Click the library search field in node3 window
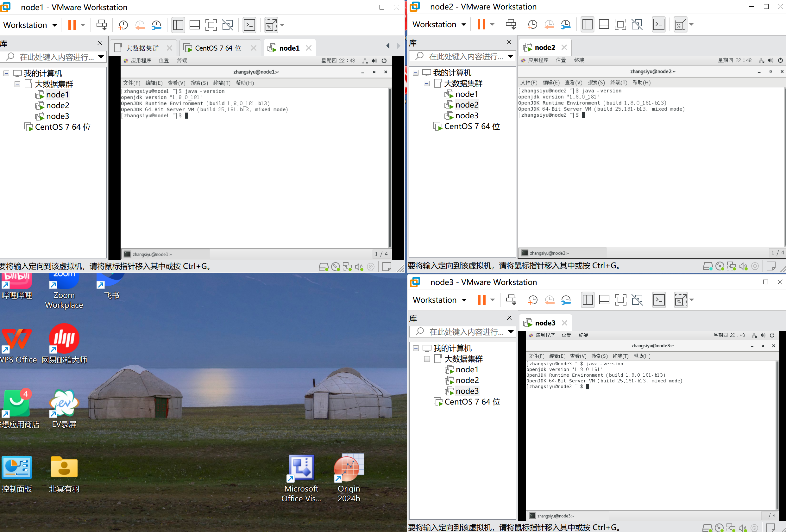This screenshot has height=532, width=786. point(465,332)
